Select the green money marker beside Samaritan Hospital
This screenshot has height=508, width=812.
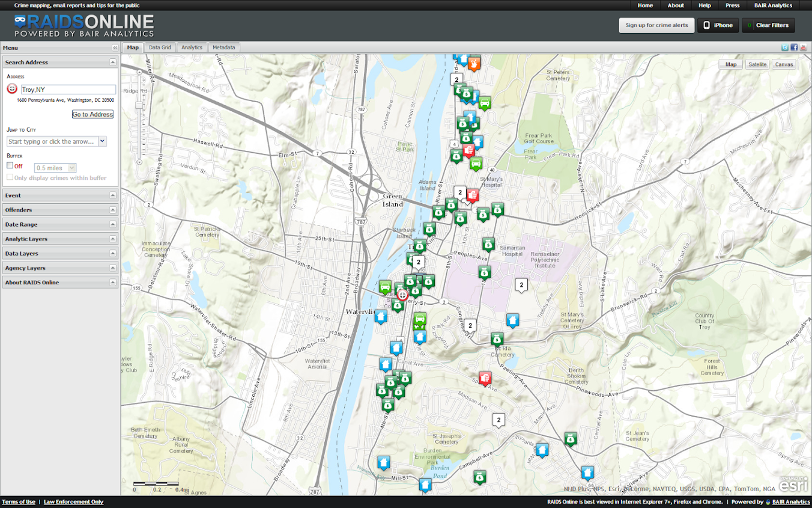(488, 243)
